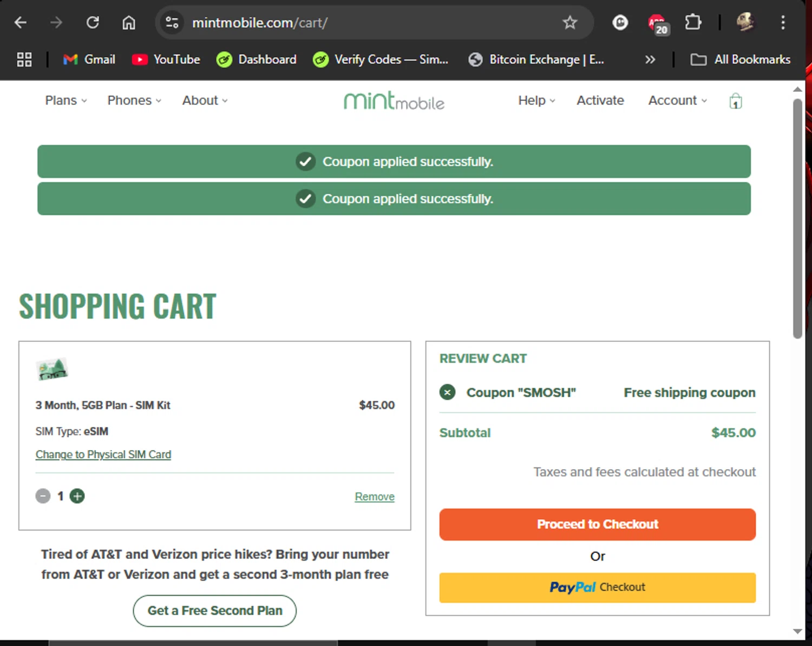Click the scrollbar down arrow

(797, 631)
